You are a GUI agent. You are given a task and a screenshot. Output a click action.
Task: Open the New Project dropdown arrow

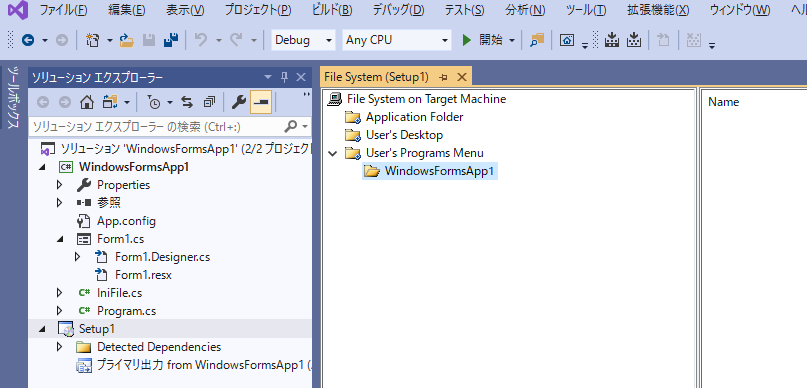[110, 40]
